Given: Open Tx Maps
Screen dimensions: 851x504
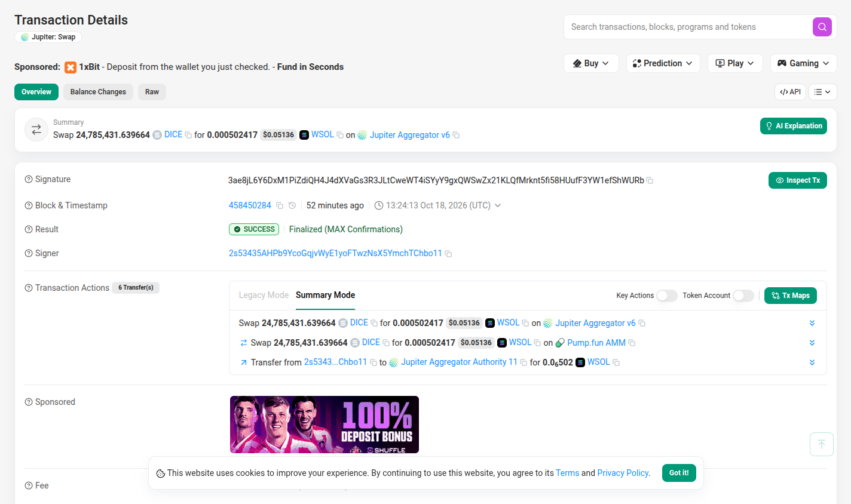Looking at the screenshot, I should pos(791,296).
